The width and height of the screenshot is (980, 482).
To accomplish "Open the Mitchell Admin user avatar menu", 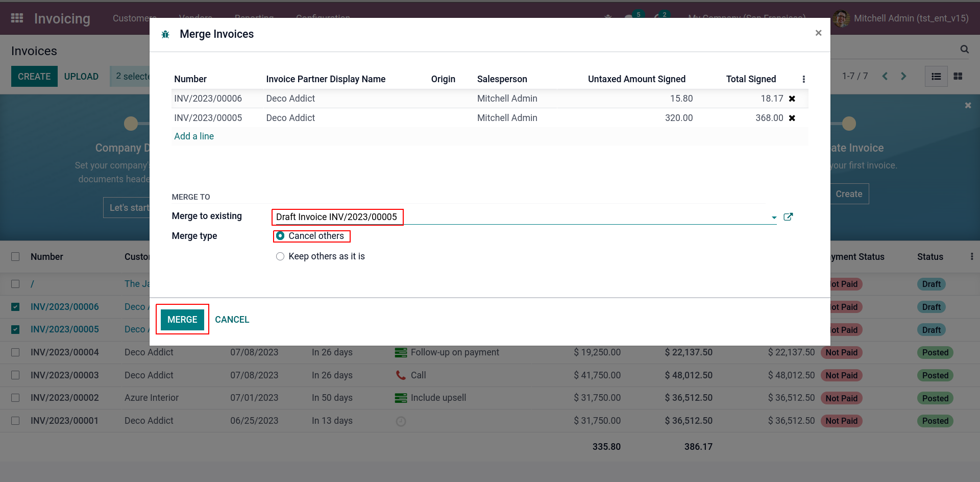I will 841,18.
